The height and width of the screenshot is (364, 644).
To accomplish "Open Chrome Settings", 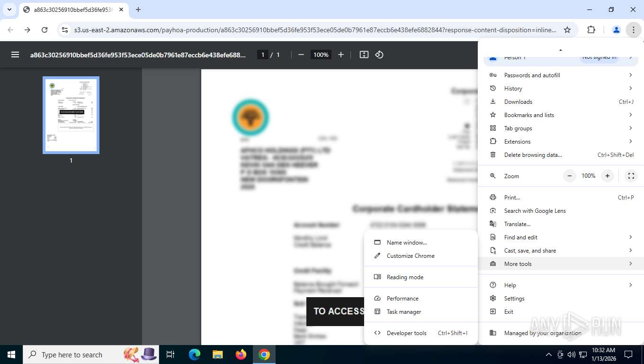I will (x=561, y=299).
